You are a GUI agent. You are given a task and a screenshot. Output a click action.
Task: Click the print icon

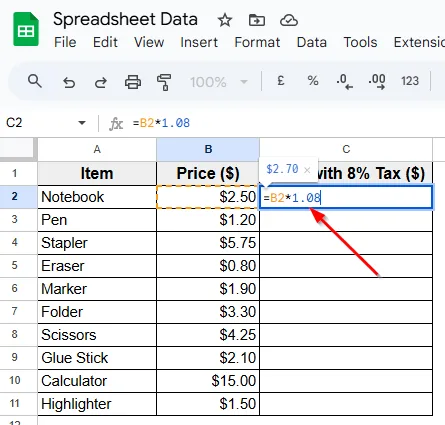tap(133, 82)
